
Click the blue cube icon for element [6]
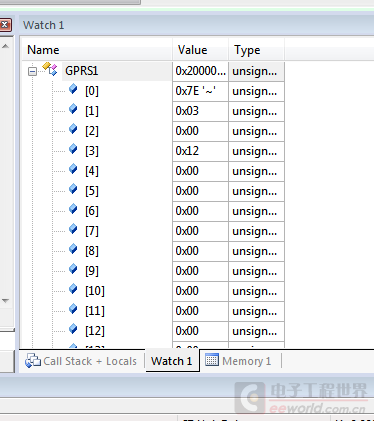click(x=73, y=209)
